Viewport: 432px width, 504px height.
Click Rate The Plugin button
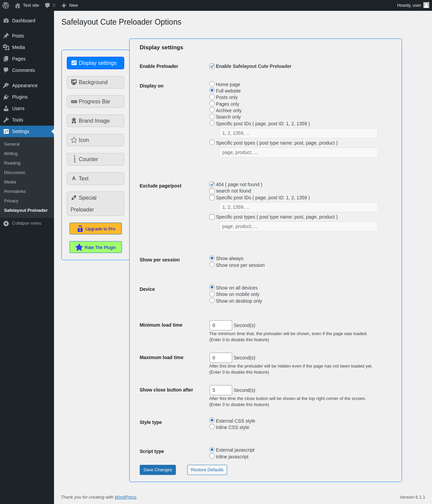[96, 247]
